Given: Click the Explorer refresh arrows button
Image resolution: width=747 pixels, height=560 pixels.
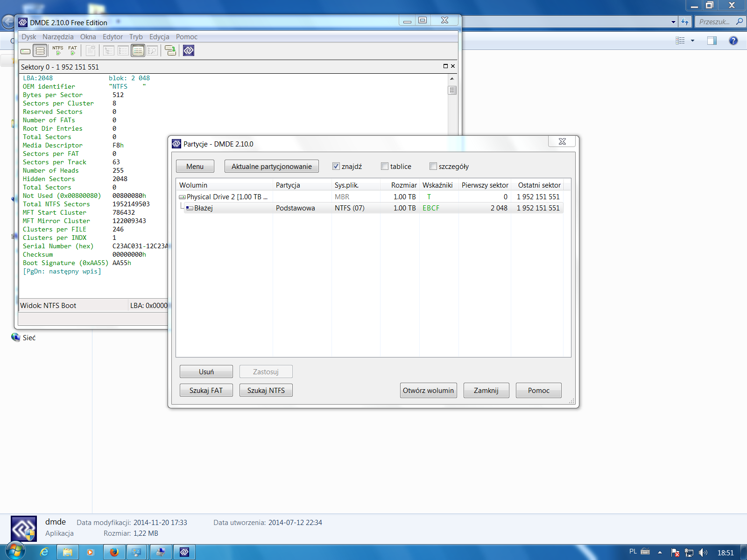Looking at the screenshot, I should pyautogui.click(x=685, y=21).
